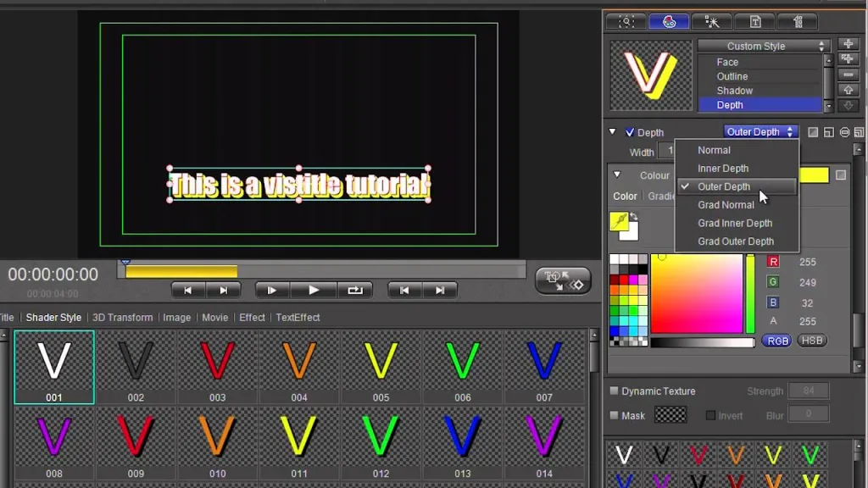Screen dimensions: 868x488
Task: Select shader style thumbnail 006
Action: pyautogui.click(x=462, y=368)
